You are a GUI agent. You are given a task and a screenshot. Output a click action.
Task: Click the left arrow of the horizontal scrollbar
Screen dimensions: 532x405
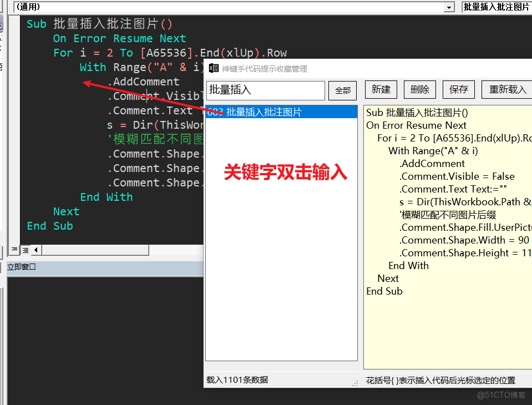coord(36,250)
